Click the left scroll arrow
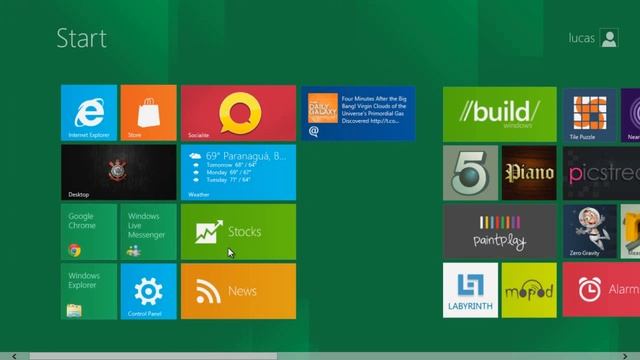This screenshot has height=360, width=640. [14, 356]
